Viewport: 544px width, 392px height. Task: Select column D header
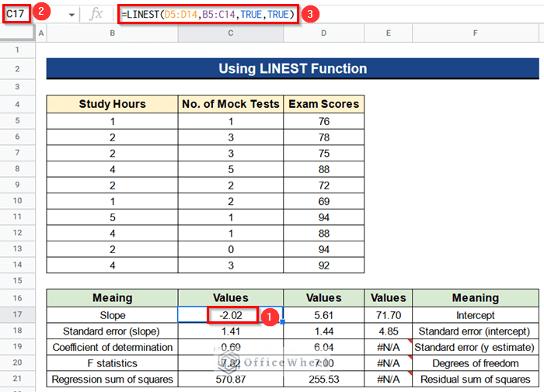click(324, 33)
